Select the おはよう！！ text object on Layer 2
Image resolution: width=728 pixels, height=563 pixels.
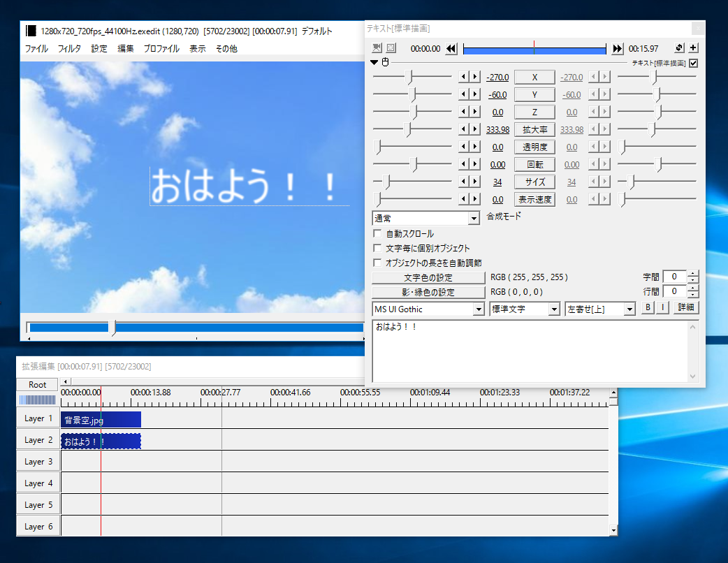tap(101, 441)
